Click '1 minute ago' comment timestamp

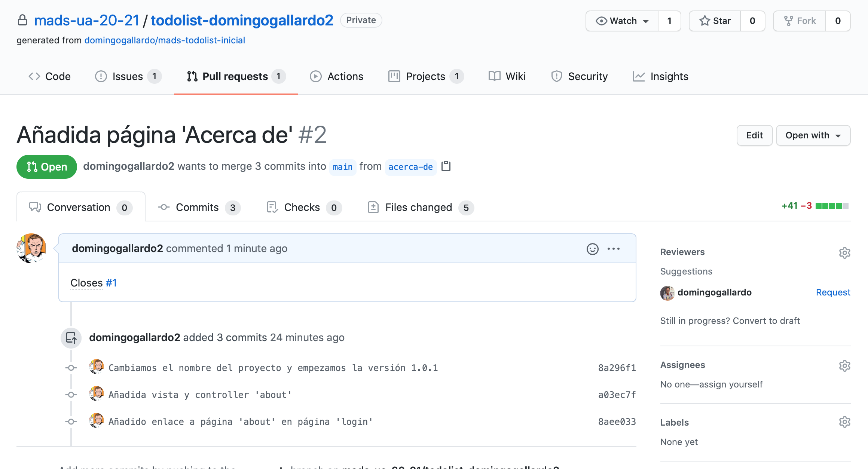coord(257,248)
